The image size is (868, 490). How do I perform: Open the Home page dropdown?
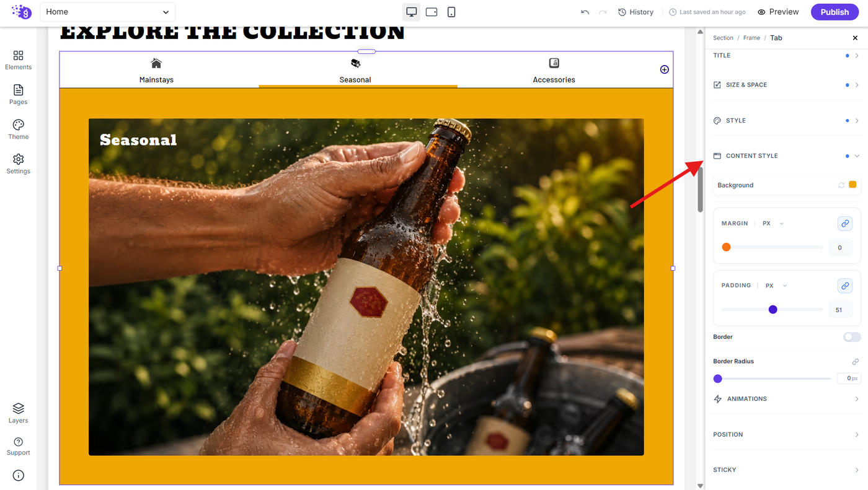(x=107, y=12)
